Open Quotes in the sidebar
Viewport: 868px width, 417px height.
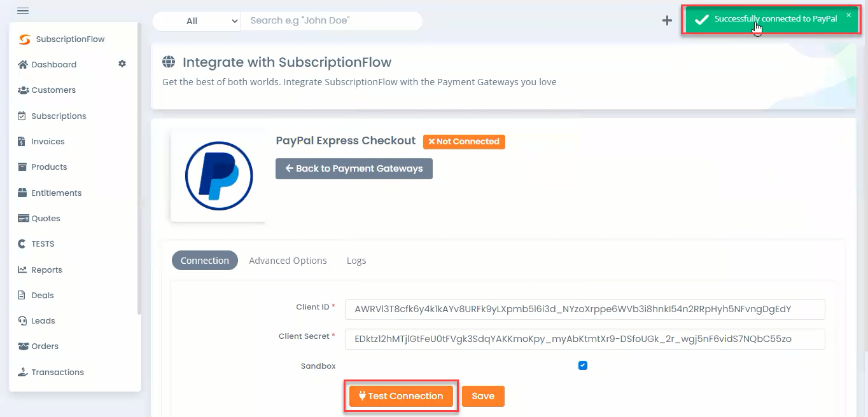click(x=46, y=218)
